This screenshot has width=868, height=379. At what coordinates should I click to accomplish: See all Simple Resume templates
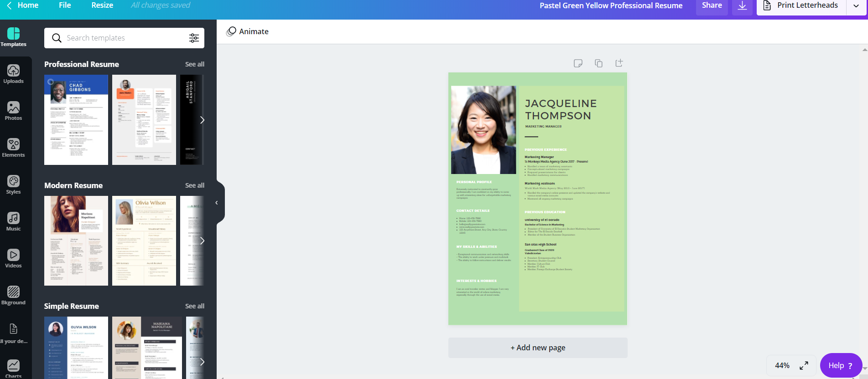tap(195, 306)
